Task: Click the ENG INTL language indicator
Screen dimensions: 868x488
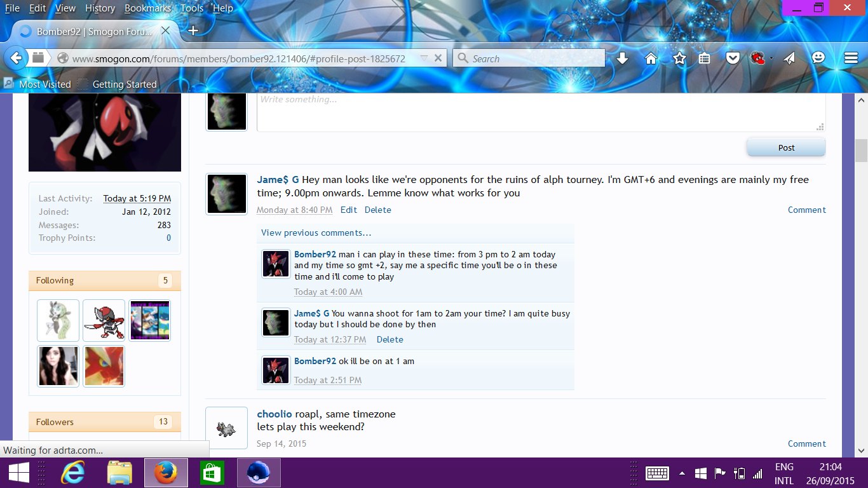Action: click(784, 473)
